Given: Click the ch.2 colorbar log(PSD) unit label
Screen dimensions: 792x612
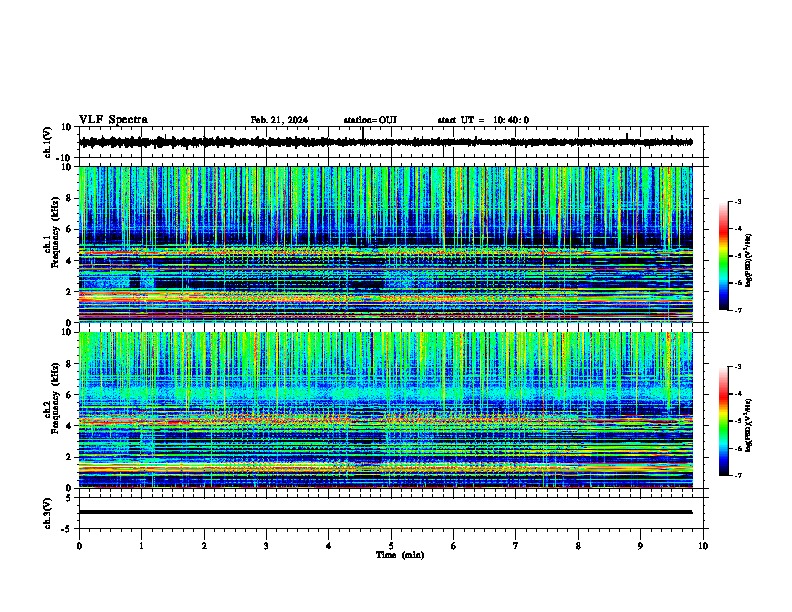Looking at the screenshot, I should (749, 425).
